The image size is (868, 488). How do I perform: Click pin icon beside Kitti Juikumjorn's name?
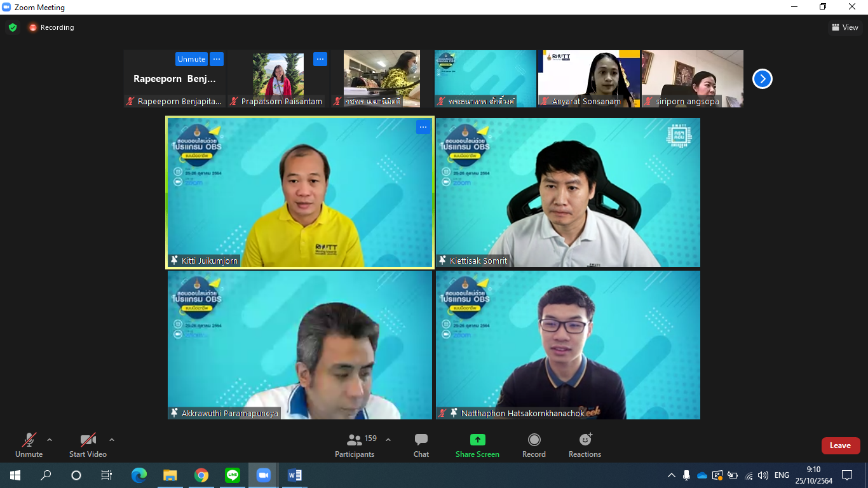174,261
